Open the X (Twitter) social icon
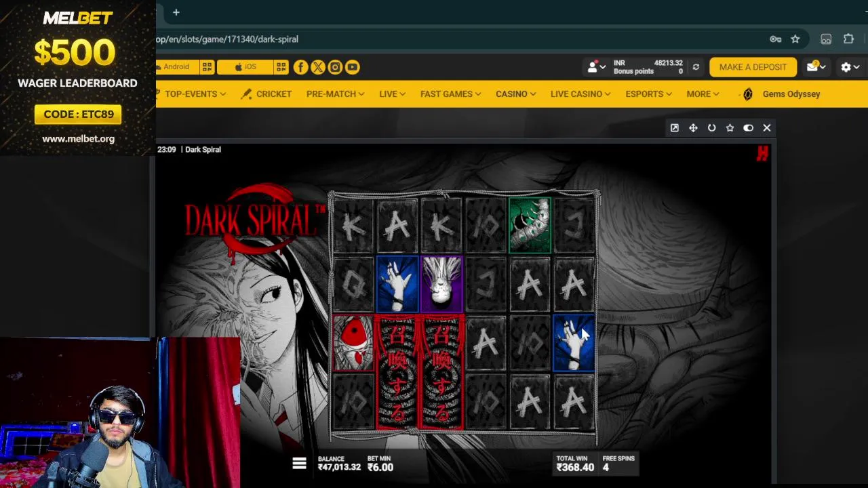Image resolution: width=868 pixels, height=488 pixels. click(317, 67)
